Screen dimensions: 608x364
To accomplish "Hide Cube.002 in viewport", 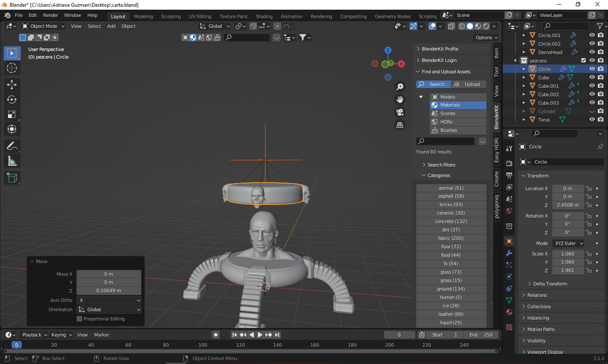I will pos(592,94).
